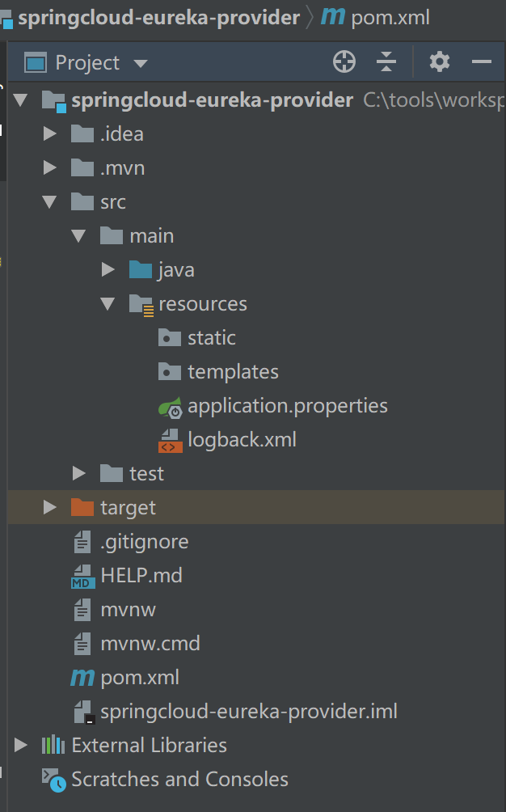Viewport: 506px width, 812px height.
Task: Expand the test folder
Action: tap(79, 473)
